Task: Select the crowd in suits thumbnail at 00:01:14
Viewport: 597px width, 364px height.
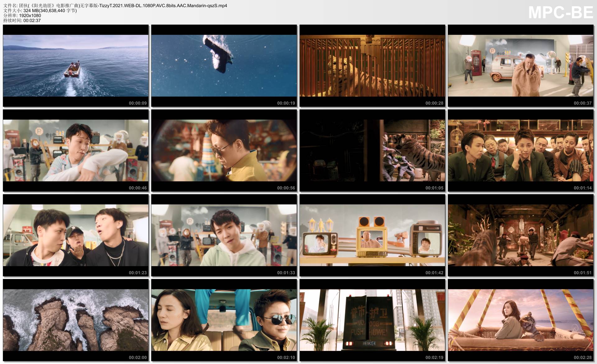Action: 521,150
